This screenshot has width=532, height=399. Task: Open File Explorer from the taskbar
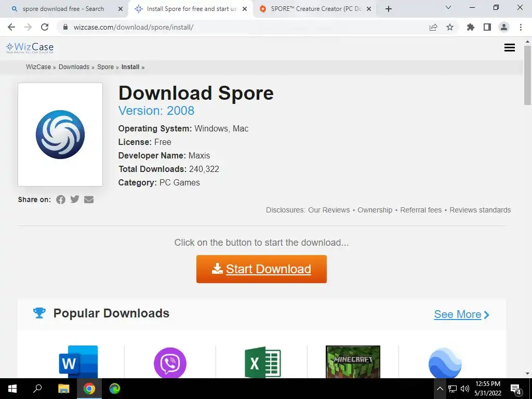[63, 389]
